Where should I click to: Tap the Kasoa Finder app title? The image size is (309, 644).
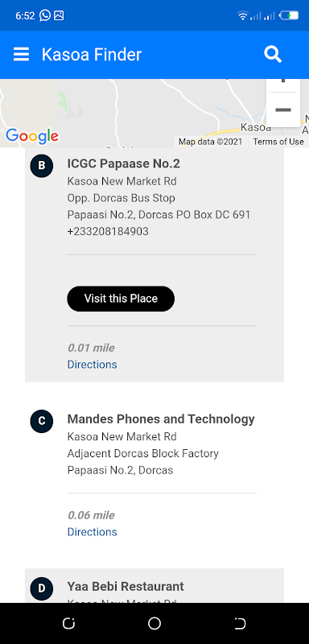point(92,54)
